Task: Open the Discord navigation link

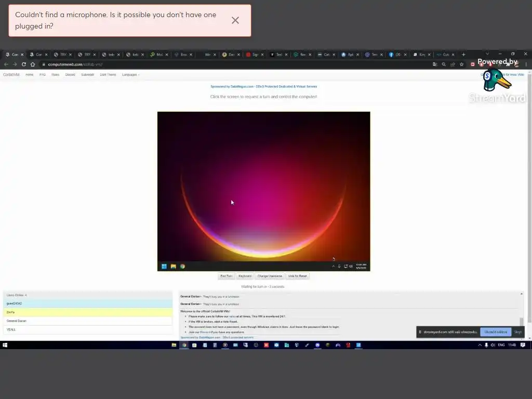Action: coord(70,75)
